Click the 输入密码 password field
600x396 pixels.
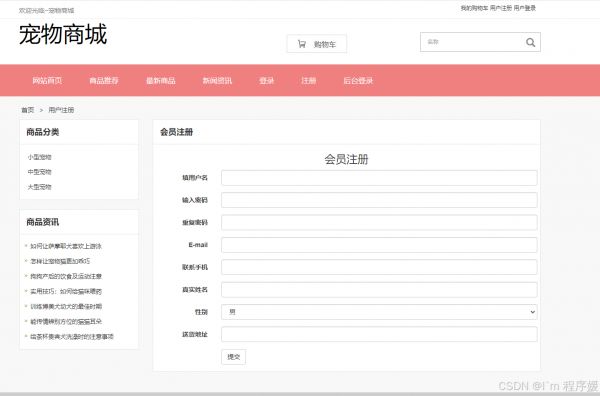(x=379, y=200)
